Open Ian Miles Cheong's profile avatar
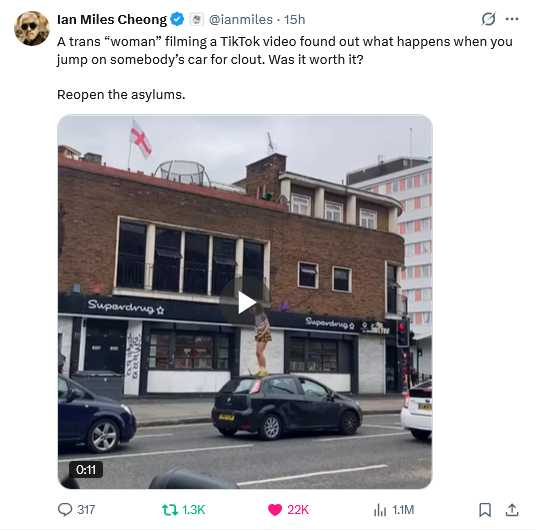 click(x=32, y=28)
